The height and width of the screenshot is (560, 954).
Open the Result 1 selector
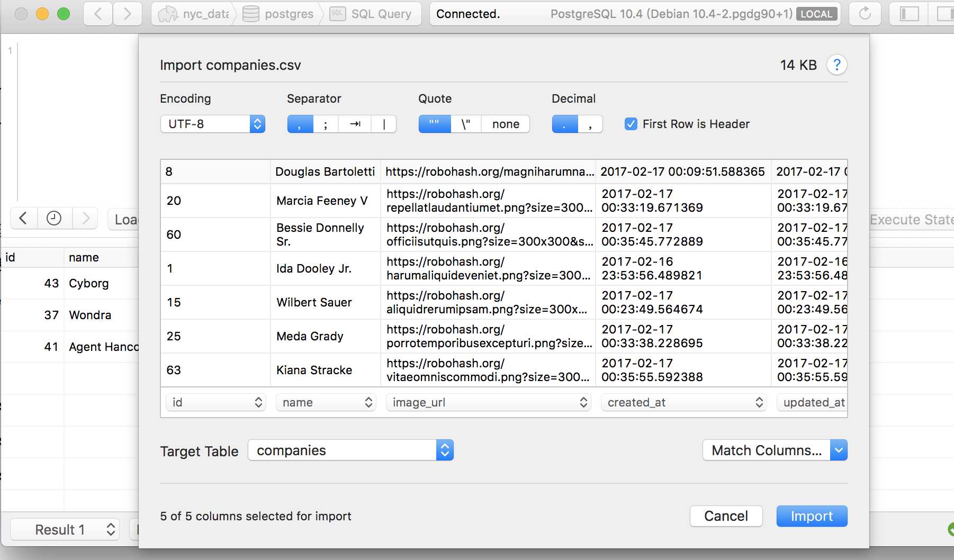point(65,530)
